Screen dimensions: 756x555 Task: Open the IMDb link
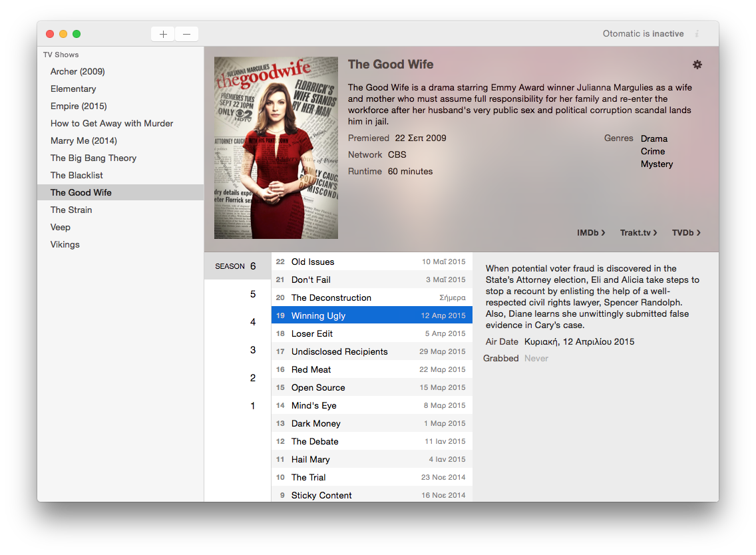[x=591, y=232]
